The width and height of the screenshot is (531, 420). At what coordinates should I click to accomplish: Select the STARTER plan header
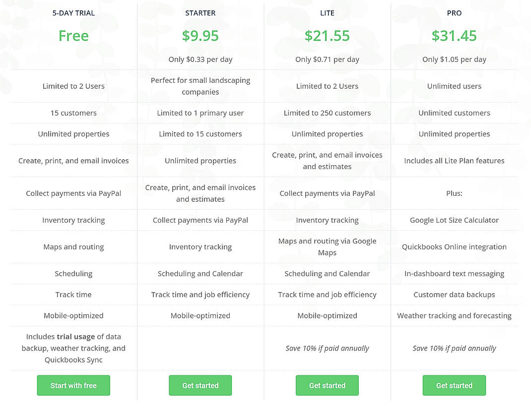tap(200, 13)
